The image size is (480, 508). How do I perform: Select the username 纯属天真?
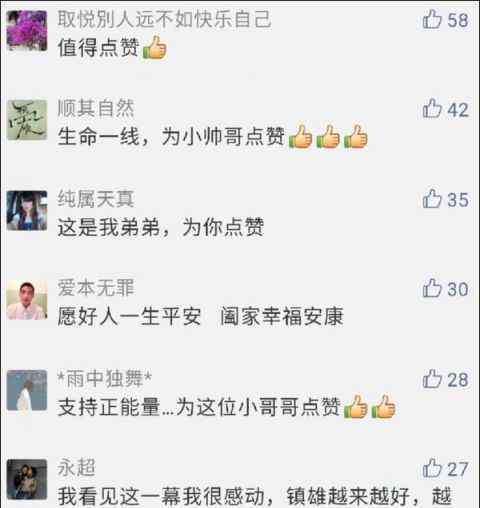point(96,199)
